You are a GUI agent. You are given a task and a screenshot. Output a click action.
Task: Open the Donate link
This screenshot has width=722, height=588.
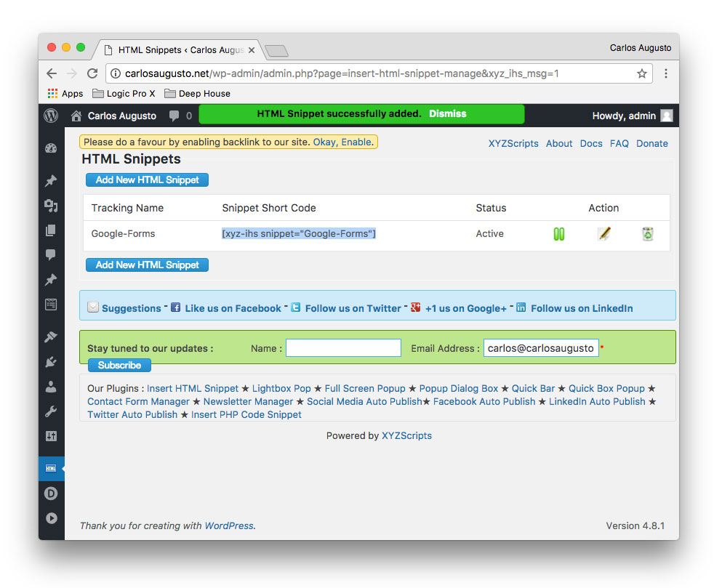652,143
